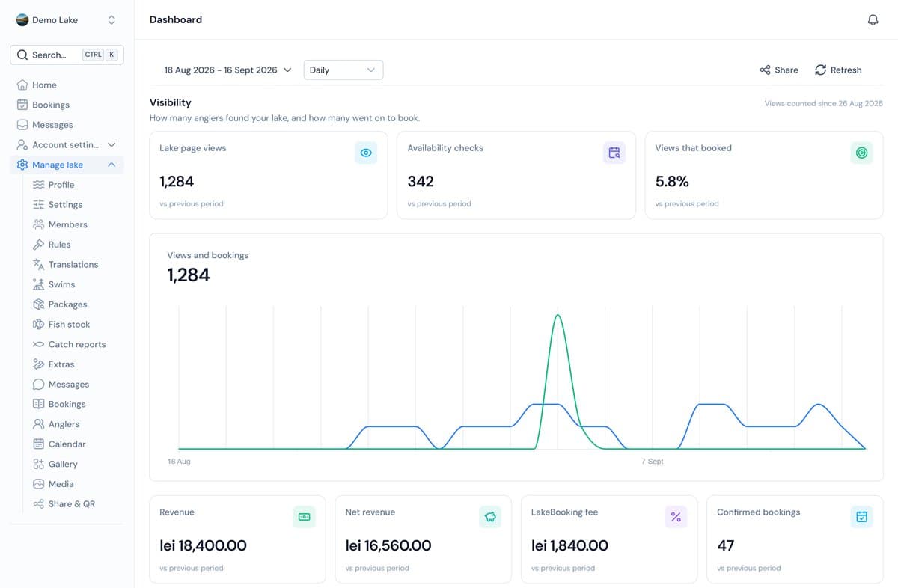Click the piggy bank icon on Net revenue card
The height and width of the screenshot is (588, 898).
pos(490,517)
